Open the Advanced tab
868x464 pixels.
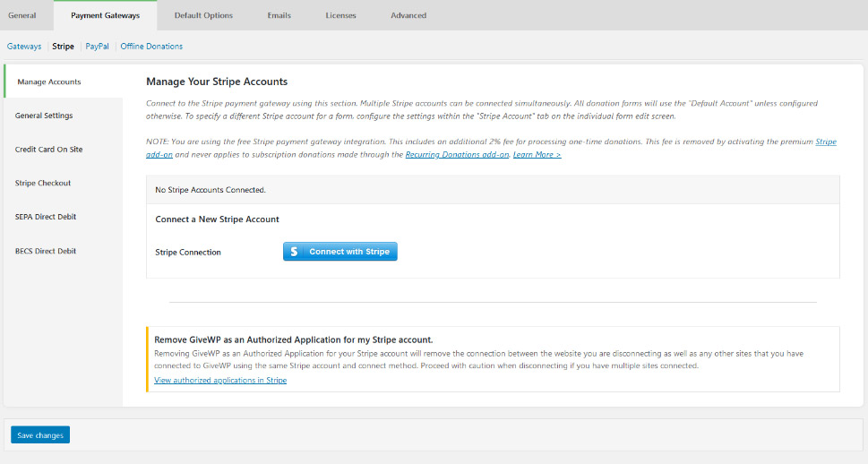(408, 15)
